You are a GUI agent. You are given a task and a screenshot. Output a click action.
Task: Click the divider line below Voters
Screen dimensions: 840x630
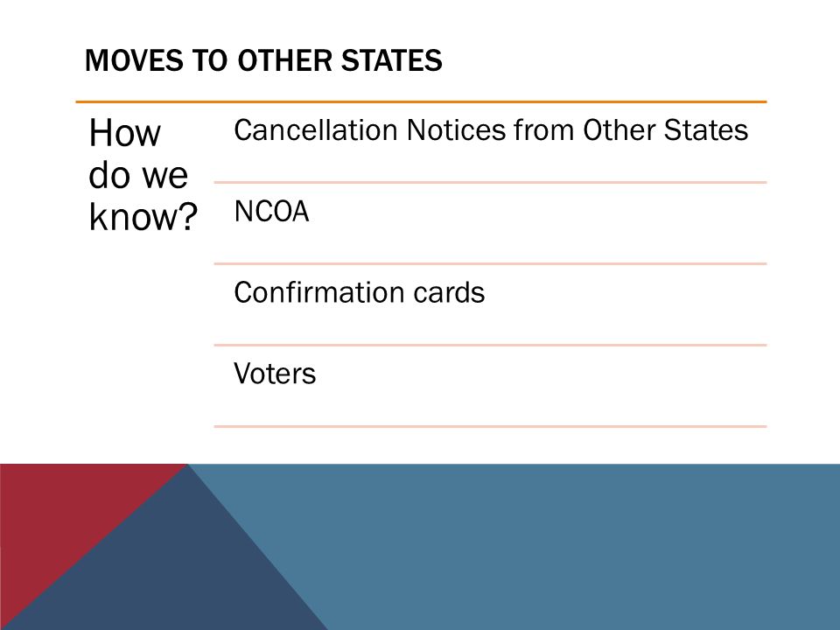[490, 426]
